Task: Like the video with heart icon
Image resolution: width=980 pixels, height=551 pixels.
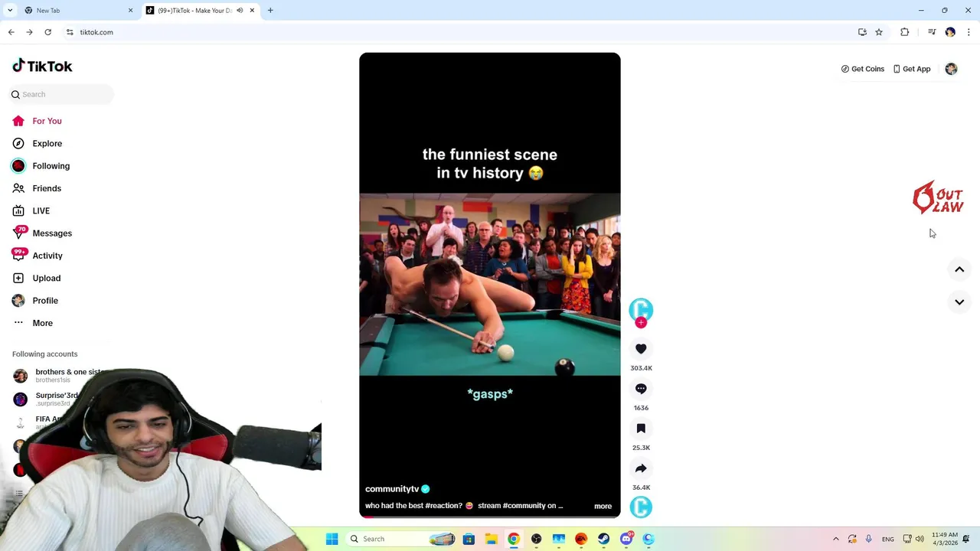Action: [x=641, y=349]
